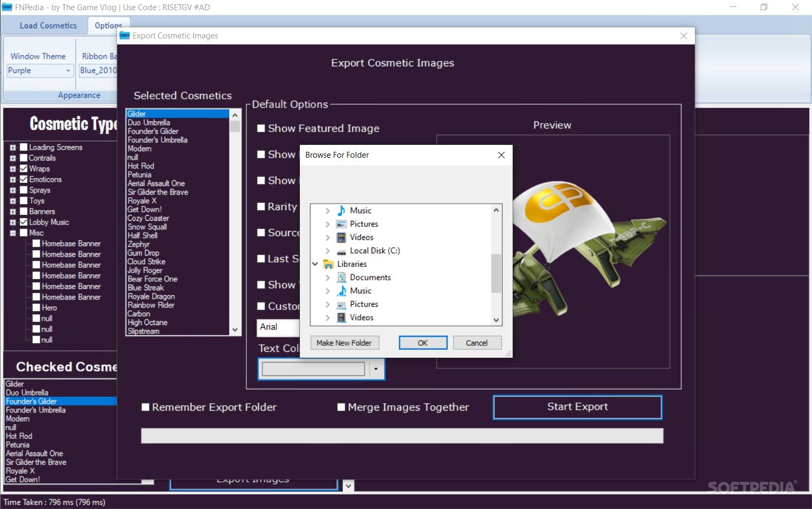
Task: Close the Export Cosmetic Images window
Action: tap(683, 36)
